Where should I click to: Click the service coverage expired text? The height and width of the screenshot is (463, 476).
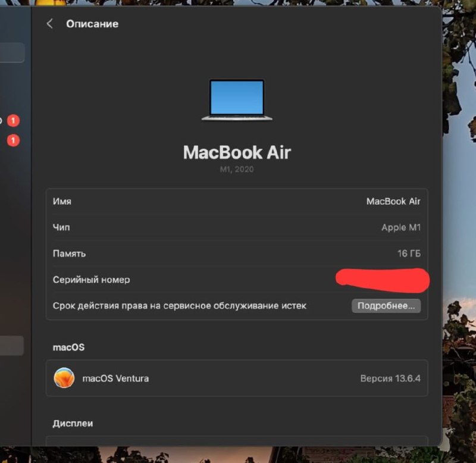(180, 306)
